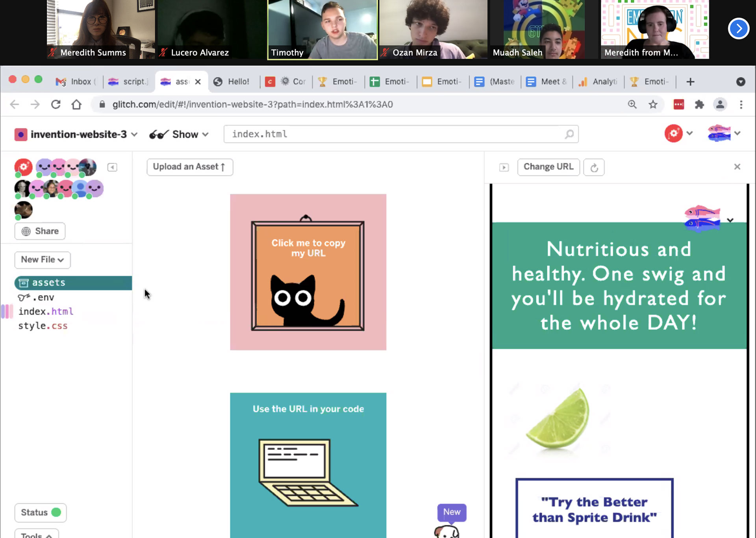
Task: Open the Extensions puzzle piece menu
Action: 699,104
